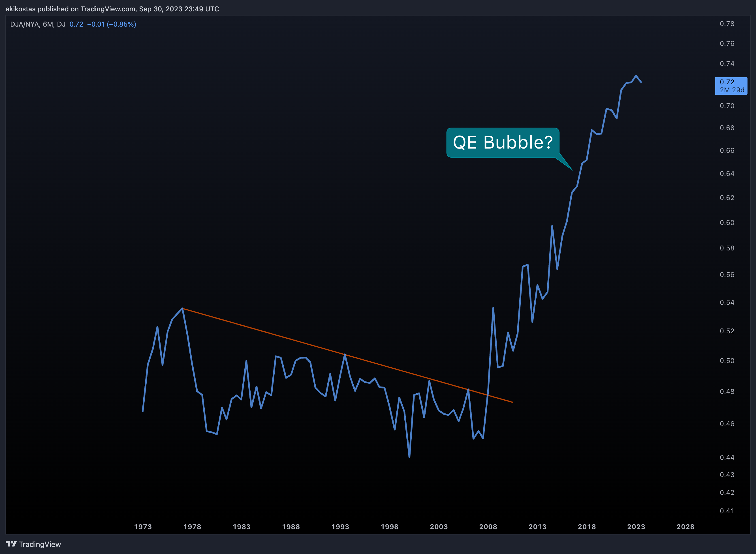The width and height of the screenshot is (756, 554).
Task: Click the 0.74 price axis label
Action: (x=727, y=64)
